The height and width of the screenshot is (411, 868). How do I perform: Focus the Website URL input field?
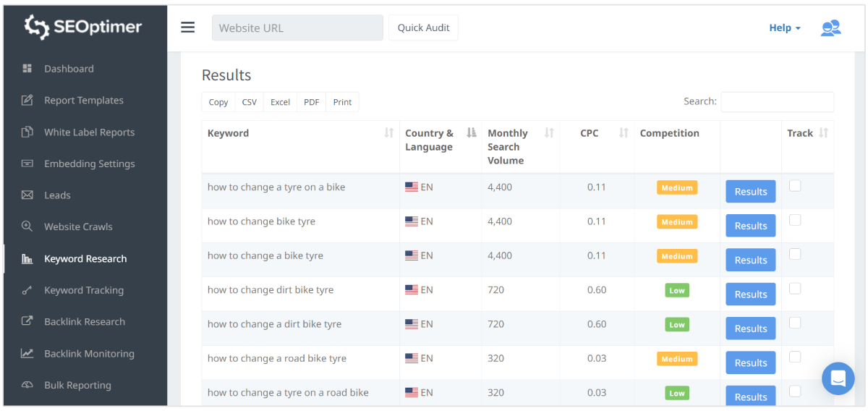[x=297, y=28]
